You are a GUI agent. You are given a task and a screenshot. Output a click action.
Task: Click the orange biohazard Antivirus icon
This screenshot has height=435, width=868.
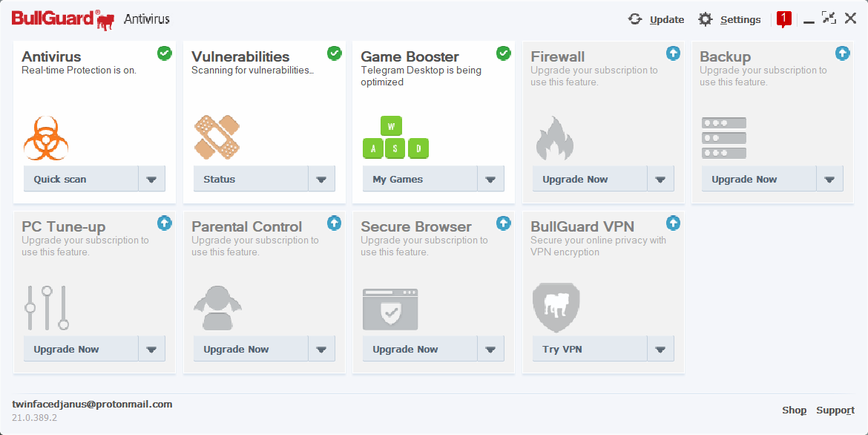pyautogui.click(x=46, y=138)
